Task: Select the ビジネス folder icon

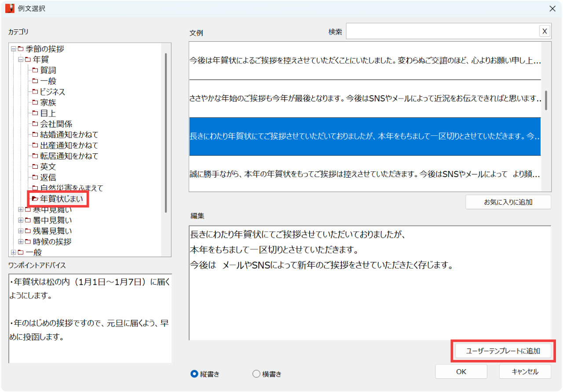Action: (x=35, y=91)
